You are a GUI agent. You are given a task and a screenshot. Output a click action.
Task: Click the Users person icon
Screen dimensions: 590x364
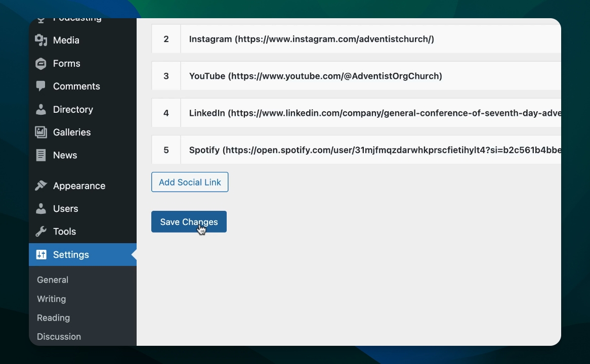tap(41, 209)
